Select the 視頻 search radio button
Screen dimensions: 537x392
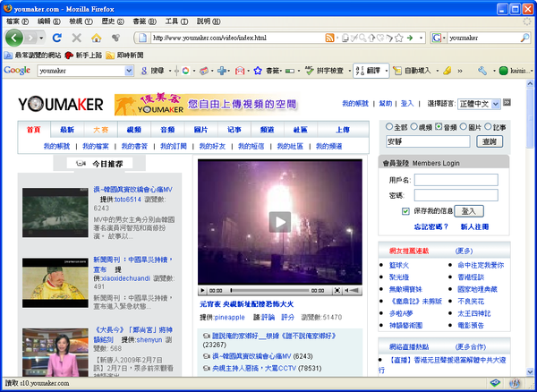click(414, 126)
